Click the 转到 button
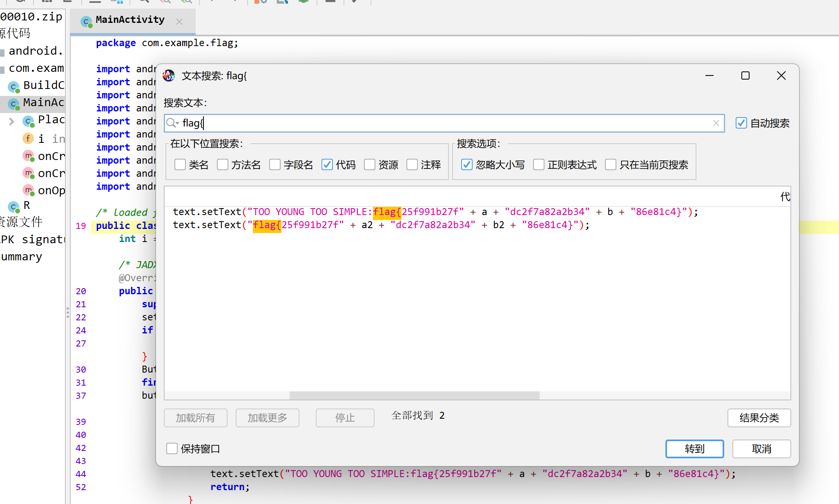 [694, 448]
